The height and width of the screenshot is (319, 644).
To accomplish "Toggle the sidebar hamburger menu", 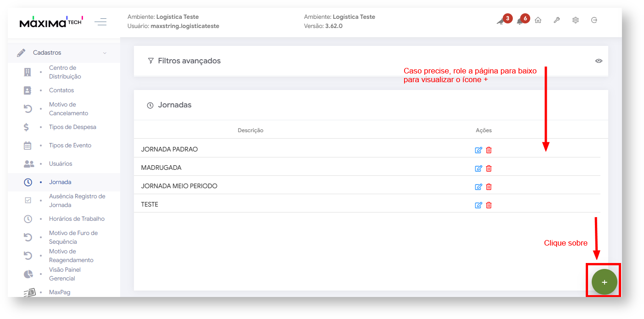I will 100,22.
